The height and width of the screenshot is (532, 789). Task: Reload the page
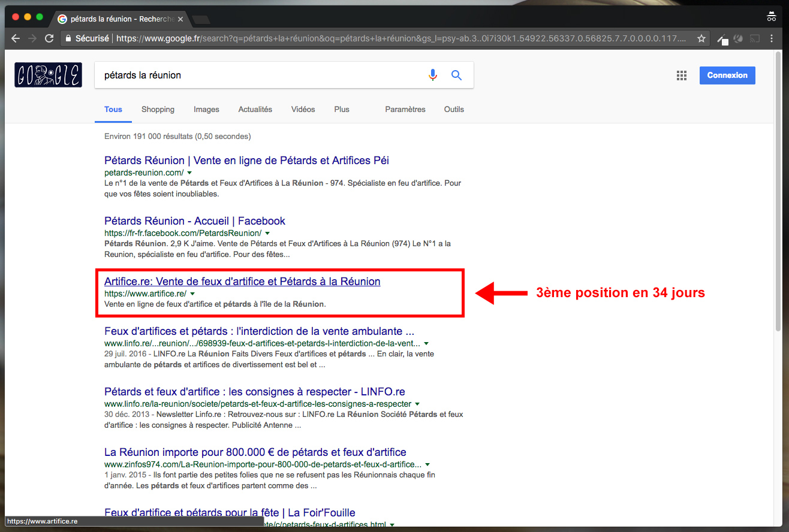coord(49,38)
